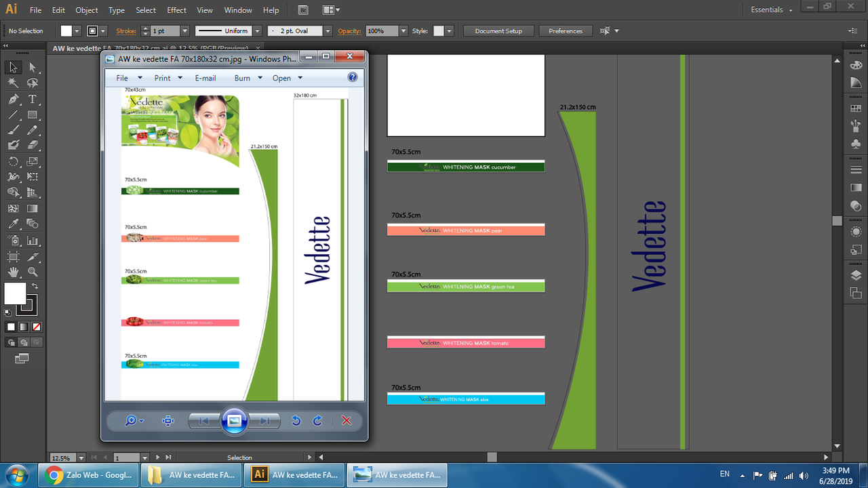Select the Paintbrush tool

click(x=13, y=130)
